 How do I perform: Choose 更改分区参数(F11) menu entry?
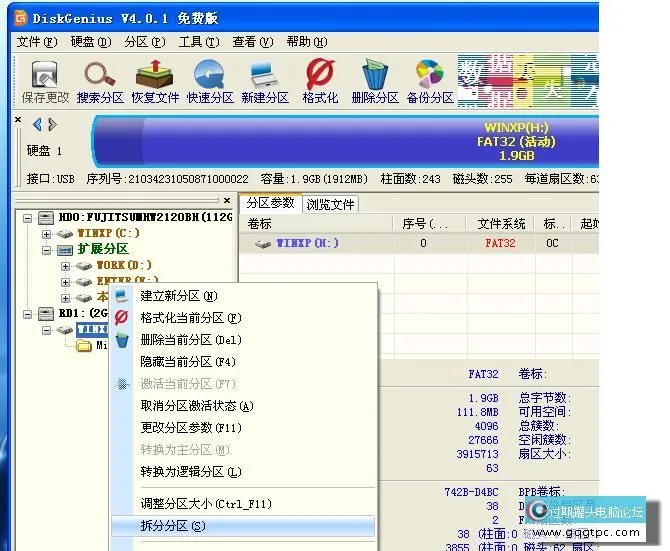(x=244, y=428)
